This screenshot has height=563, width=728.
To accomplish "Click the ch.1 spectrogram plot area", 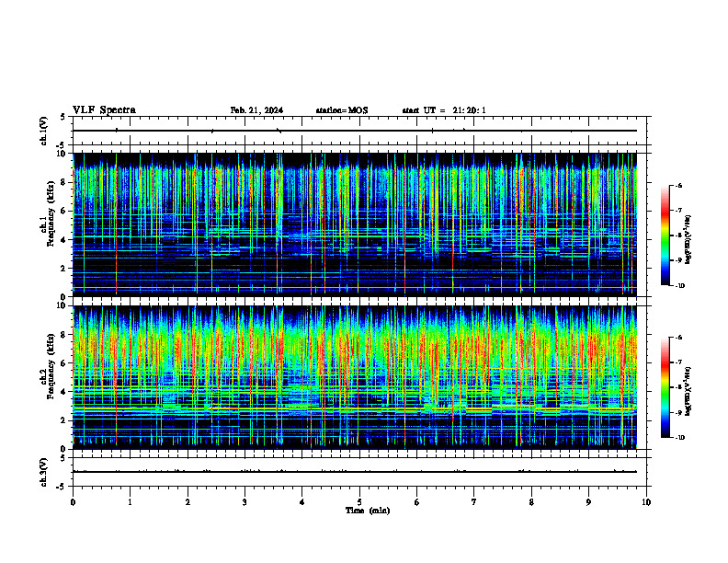I will point(355,224).
